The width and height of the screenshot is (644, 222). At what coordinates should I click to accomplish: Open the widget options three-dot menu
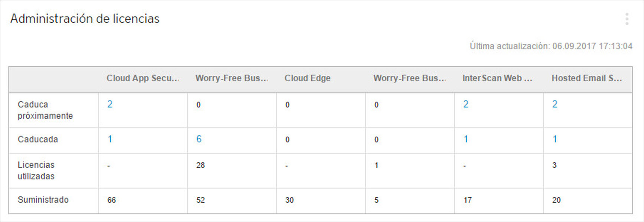627,19
